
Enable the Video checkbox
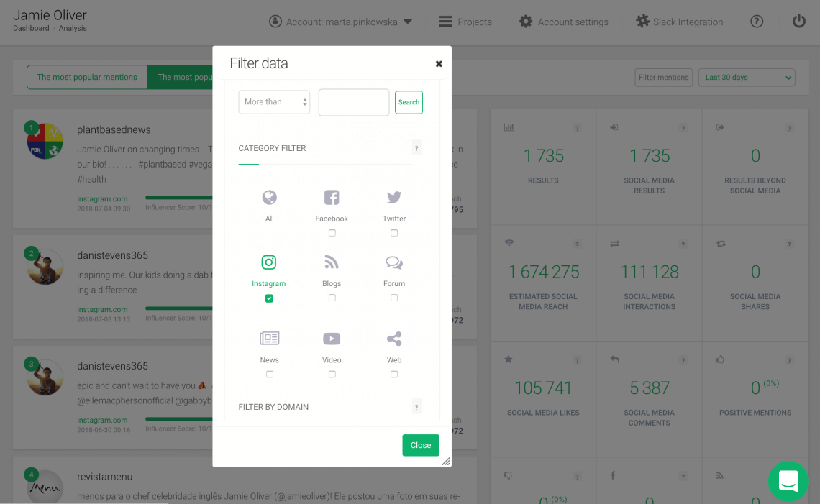coord(332,375)
